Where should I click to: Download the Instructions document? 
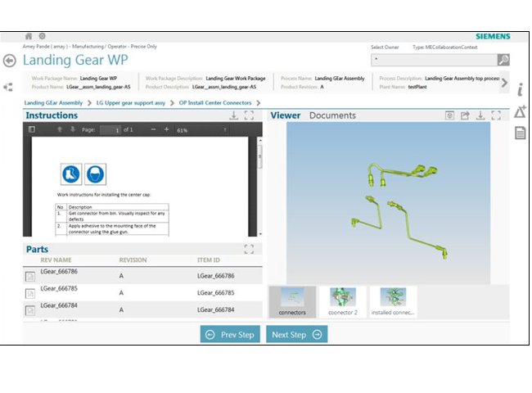(x=234, y=115)
